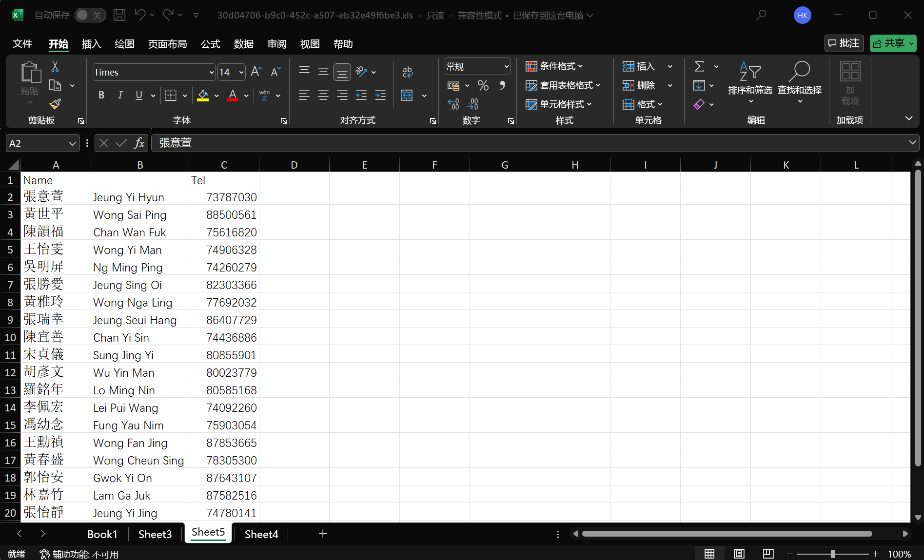924x560 pixels.
Task: Click the Format Painter brush icon
Action: tap(55, 104)
